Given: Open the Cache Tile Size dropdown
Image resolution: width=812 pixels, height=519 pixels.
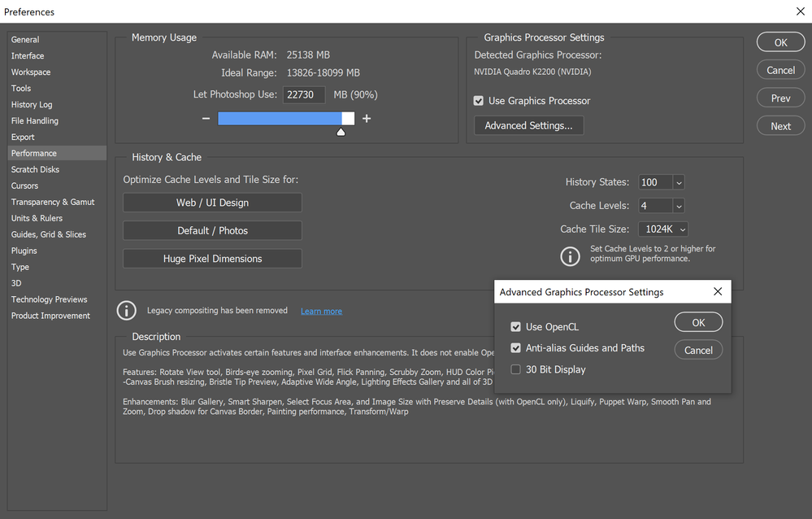Looking at the screenshot, I should [682, 230].
